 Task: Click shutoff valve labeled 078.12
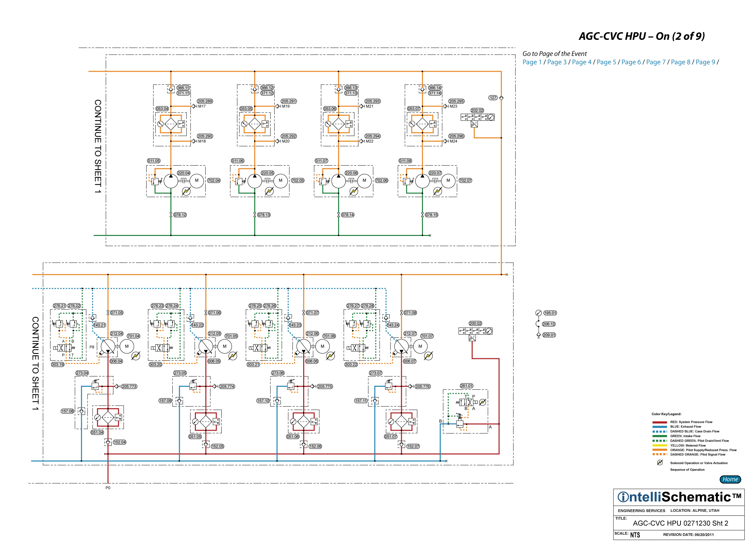(171, 215)
